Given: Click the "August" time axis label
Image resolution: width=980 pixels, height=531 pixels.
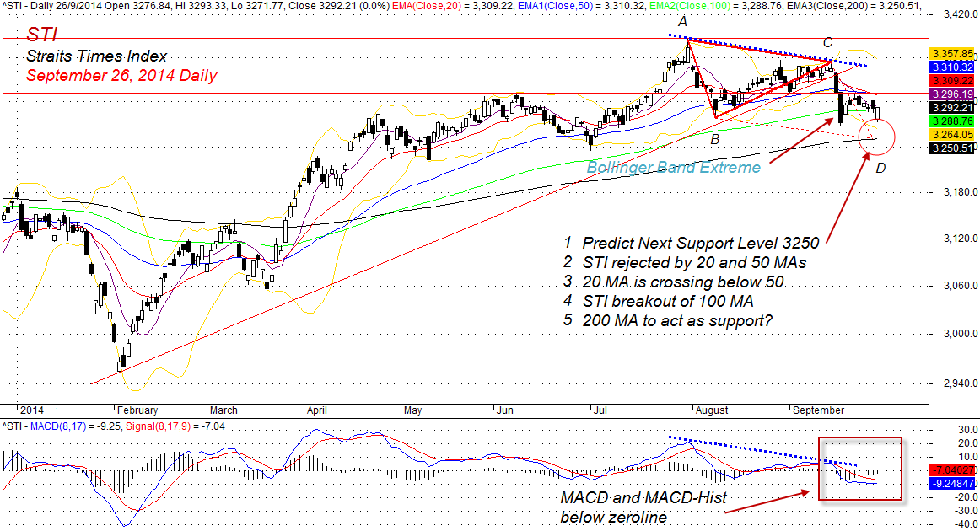Looking at the screenshot, I should tap(712, 410).
